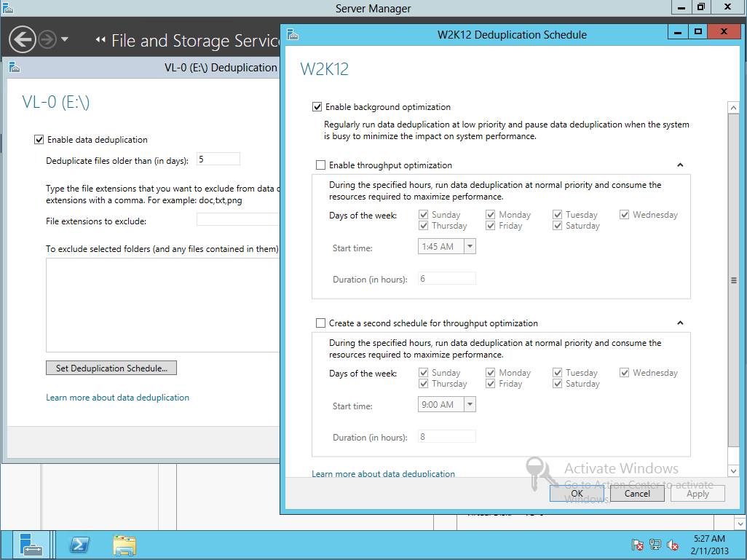747x560 pixels.
Task: Click the schedule dialog scrollbar down arrow
Action: [x=734, y=471]
